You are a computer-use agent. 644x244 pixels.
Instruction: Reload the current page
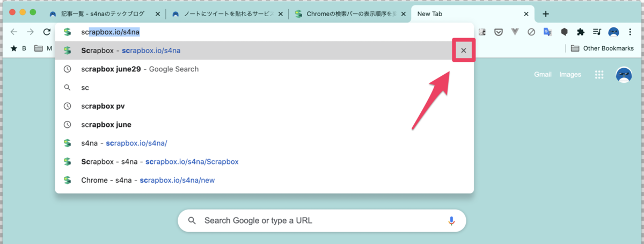point(47,32)
